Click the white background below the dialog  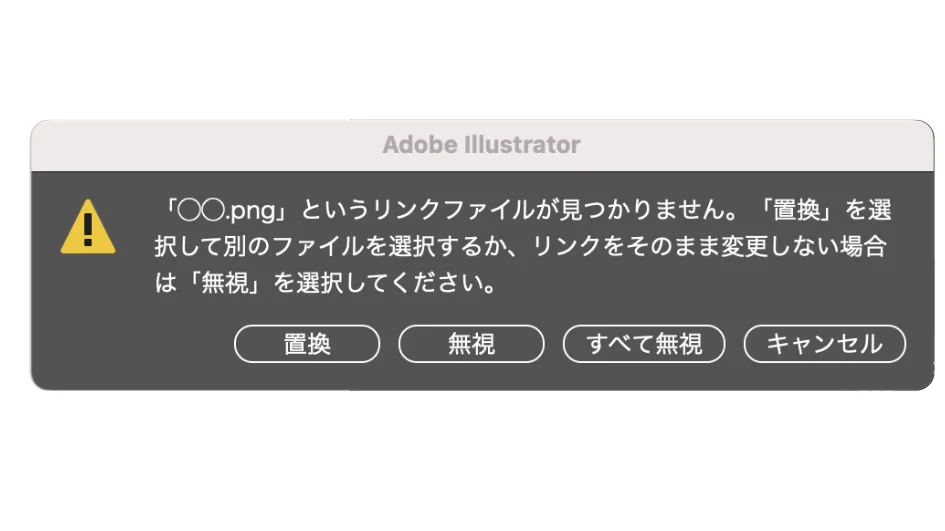[x=472, y=461]
